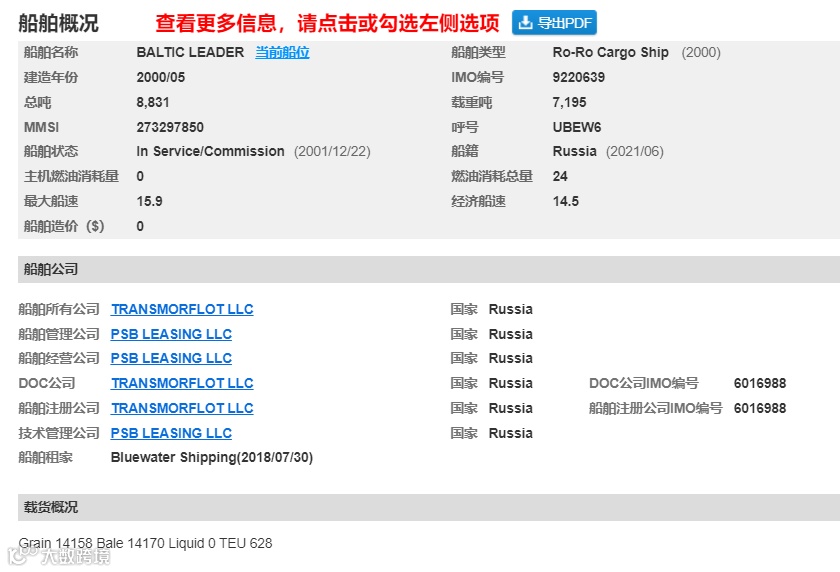
Task: Open PSB LEASING LLC in 技术管理公司 row
Action: click(x=171, y=433)
